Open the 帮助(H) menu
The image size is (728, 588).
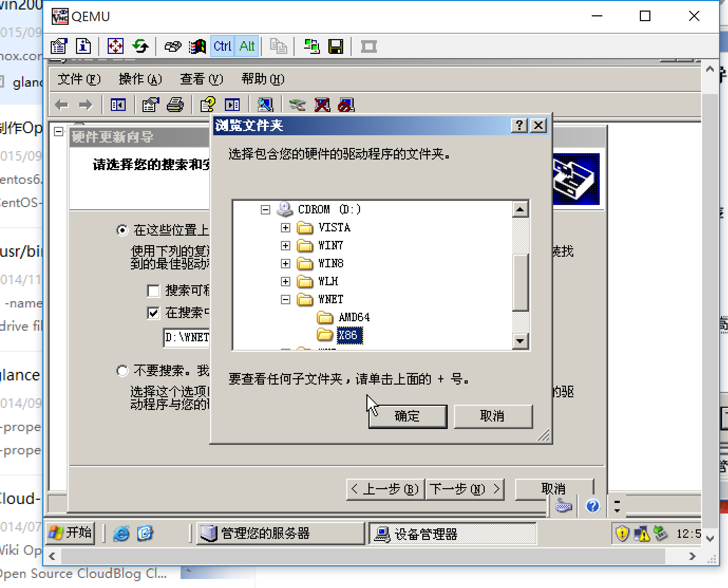click(x=262, y=79)
